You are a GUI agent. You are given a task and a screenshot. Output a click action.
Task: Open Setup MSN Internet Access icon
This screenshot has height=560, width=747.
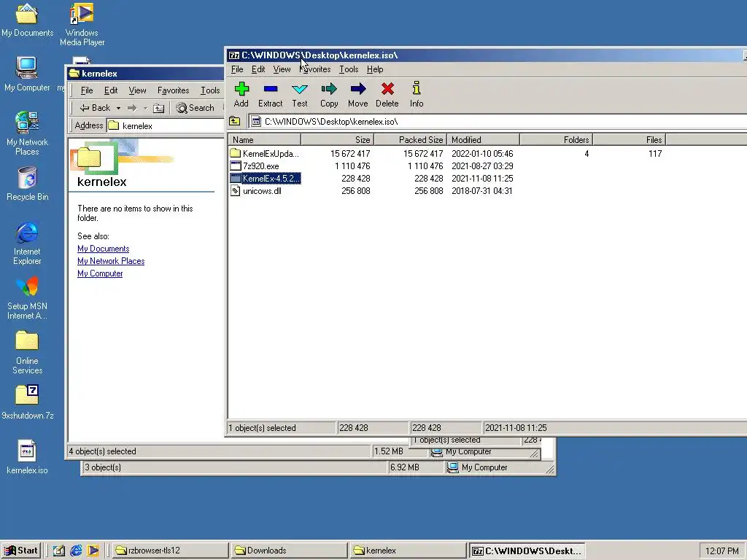(x=27, y=298)
